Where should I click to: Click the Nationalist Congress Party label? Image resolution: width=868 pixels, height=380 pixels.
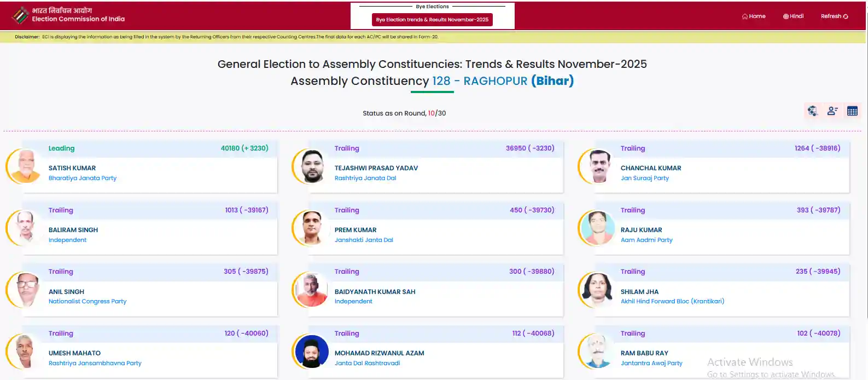[88, 301]
